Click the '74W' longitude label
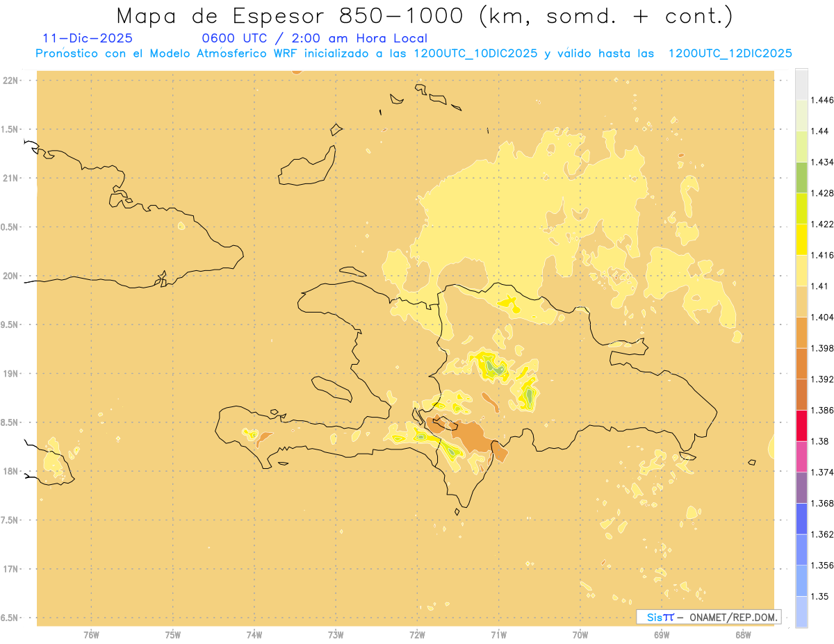834x644 pixels. (x=254, y=635)
